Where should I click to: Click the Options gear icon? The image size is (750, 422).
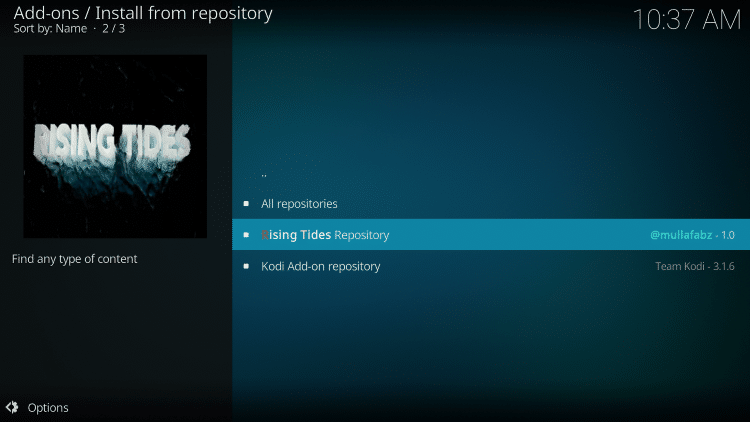pos(12,407)
